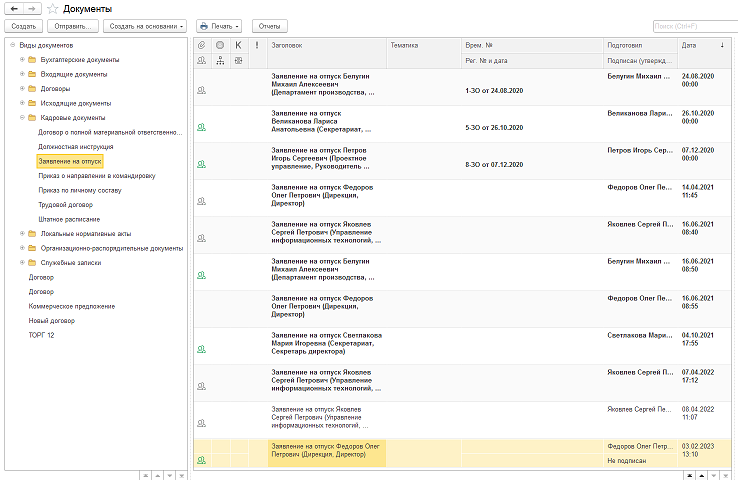Click registration number 8-ЗО от 07.12.2020
Viewport: 738px width, 480px height.
(494, 165)
